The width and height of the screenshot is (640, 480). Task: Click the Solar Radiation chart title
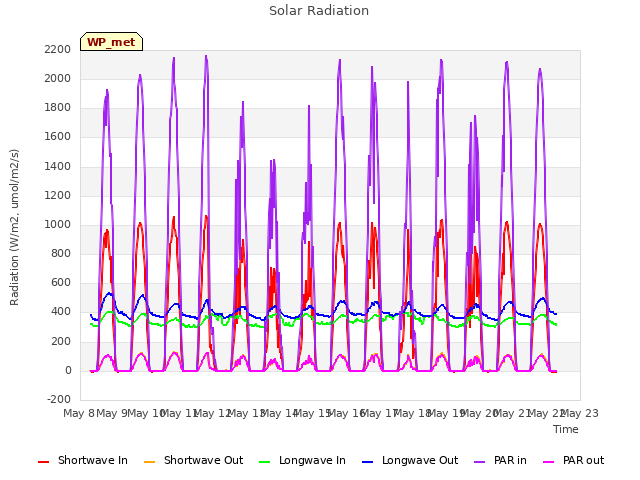pos(319,11)
